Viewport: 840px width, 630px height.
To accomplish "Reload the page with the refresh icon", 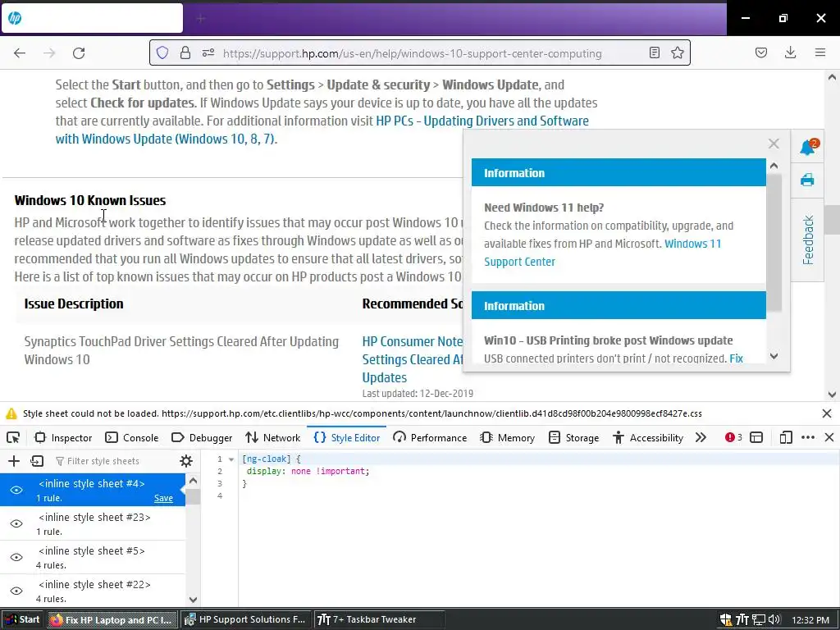I will pyautogui.click(x=79, y=53).
